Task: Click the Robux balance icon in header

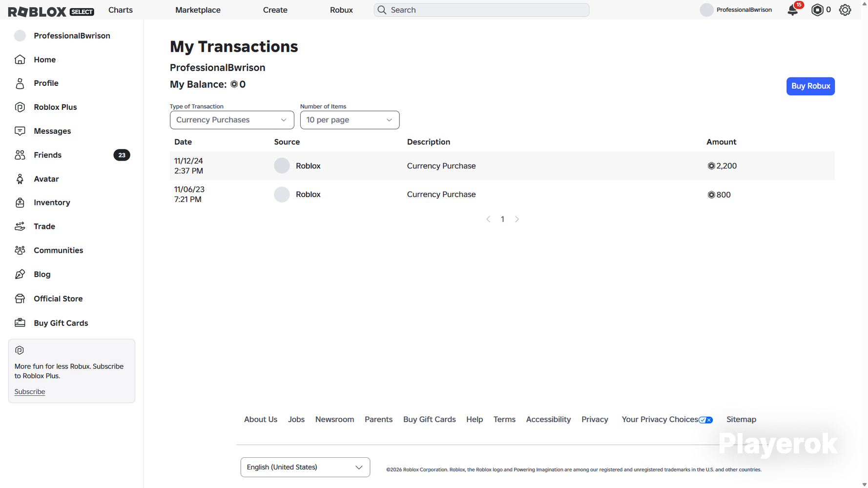Action: pos(817,10)
